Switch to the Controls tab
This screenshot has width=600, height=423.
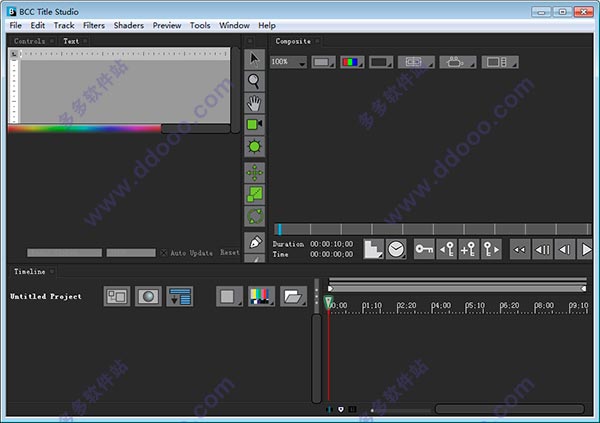pos(29,41)
